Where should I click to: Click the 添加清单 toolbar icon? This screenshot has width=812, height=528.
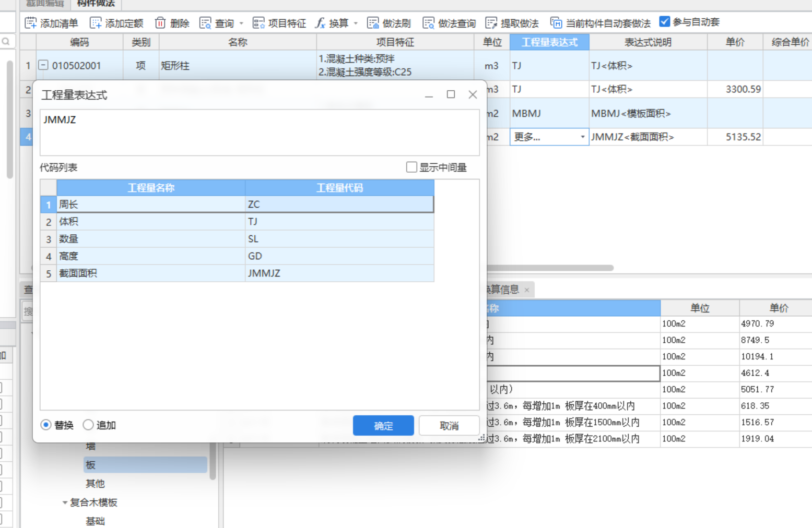(x=31, y=23)
